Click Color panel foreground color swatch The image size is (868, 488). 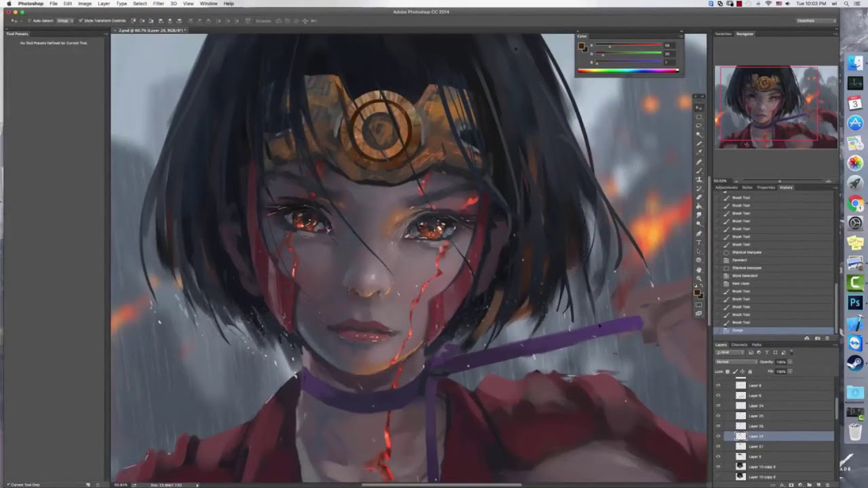click(x=581, y=46)
